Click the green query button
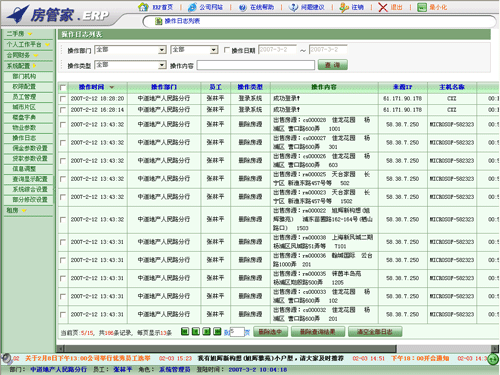The height and width of the screenshot is (375, 500). pos(333,65)
